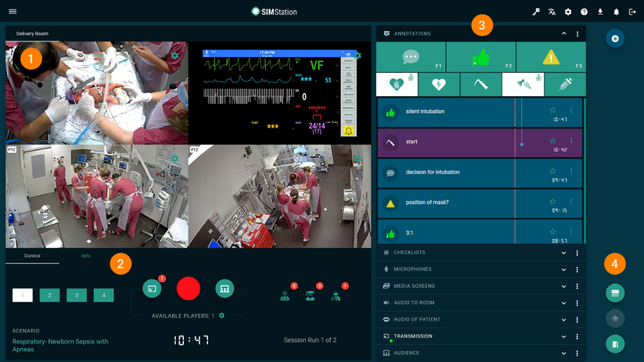Collapse the Annotations panel
Image resolution: width=644 pixels, height=362 pixels.
click(x=563, y=34)
